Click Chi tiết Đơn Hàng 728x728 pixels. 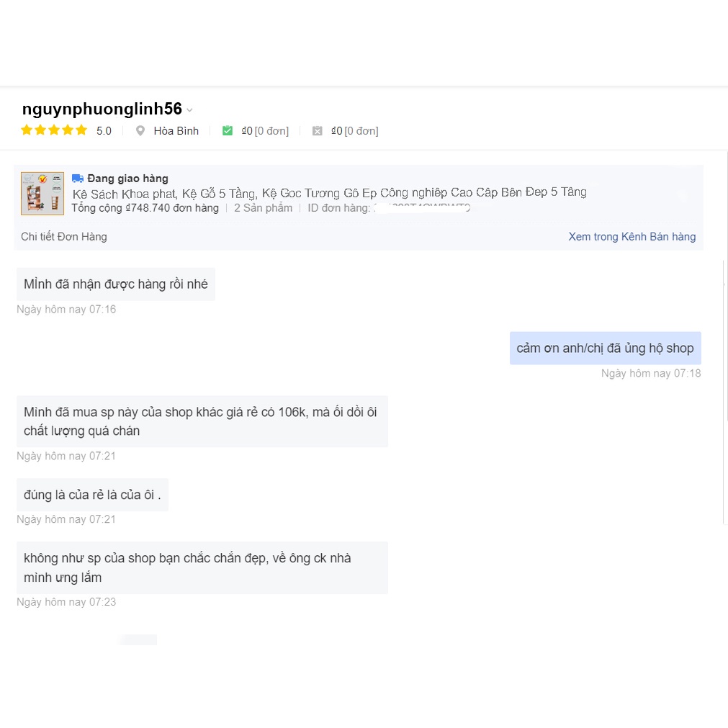tap(64, 237)
